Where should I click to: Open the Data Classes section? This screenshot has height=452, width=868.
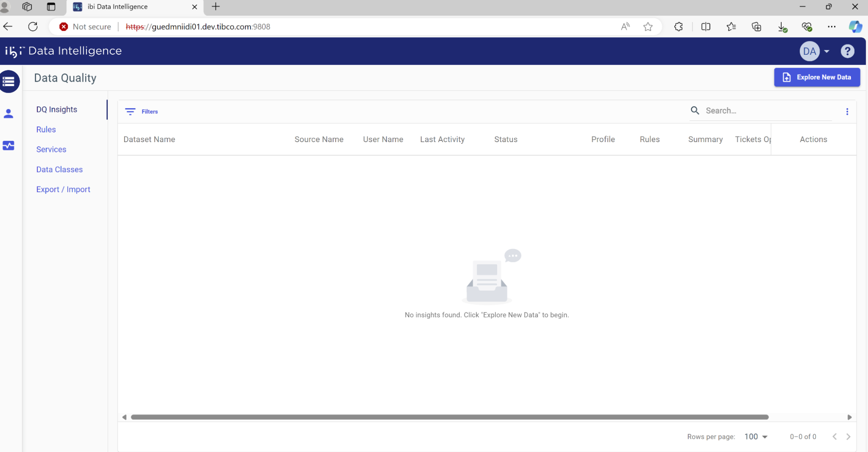point(59,169)
